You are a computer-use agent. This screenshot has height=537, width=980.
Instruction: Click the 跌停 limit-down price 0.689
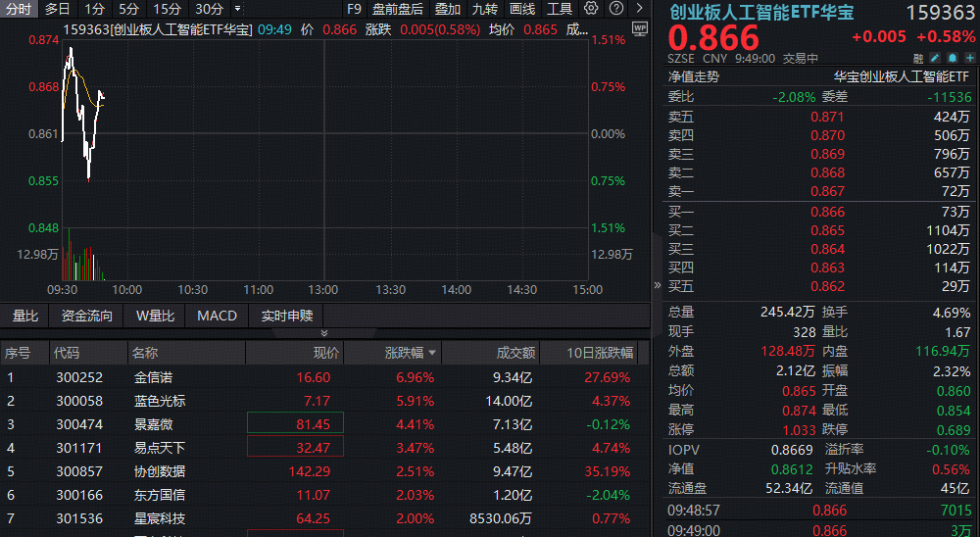click(x=954, y=430)
